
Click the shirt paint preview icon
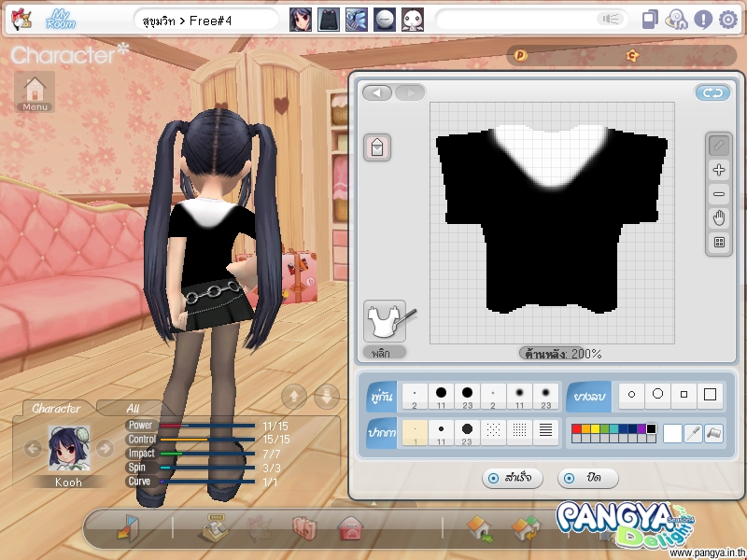click(x=385, y=321)
